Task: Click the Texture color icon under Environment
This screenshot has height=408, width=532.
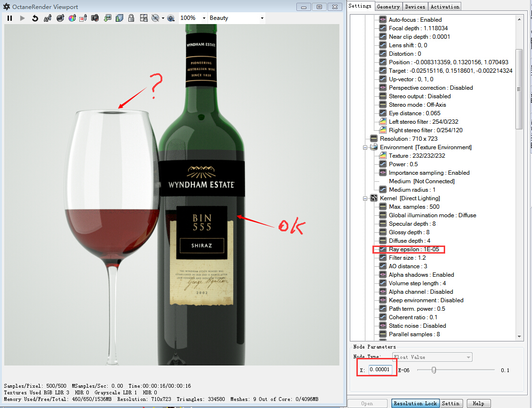Action: click(x=383, y=156)
